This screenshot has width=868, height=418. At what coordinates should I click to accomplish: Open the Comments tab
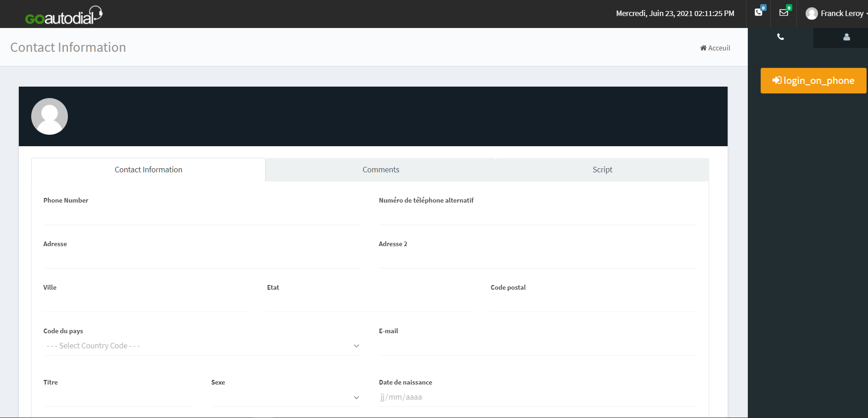381,170
